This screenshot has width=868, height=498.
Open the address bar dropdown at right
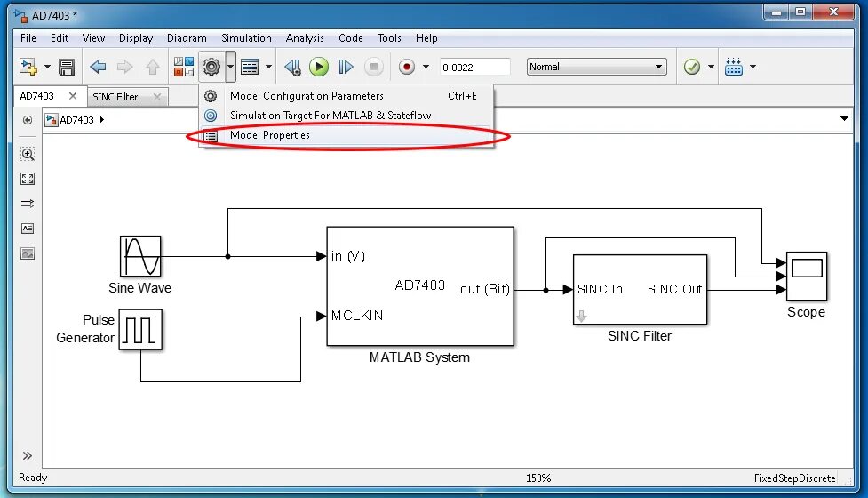tap(844, 118)
